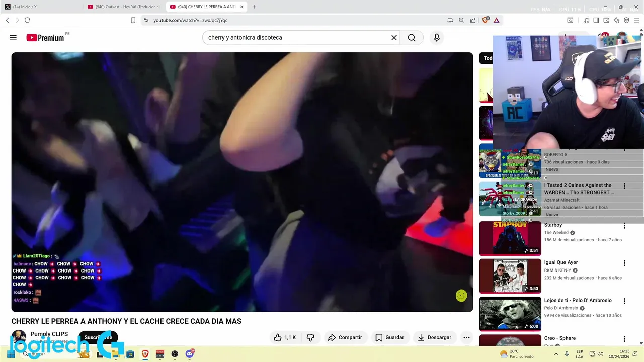This screenshot has height=362, width=644.
Task: Open Brave Rewards triangle icon
Action: pos(497,20)
